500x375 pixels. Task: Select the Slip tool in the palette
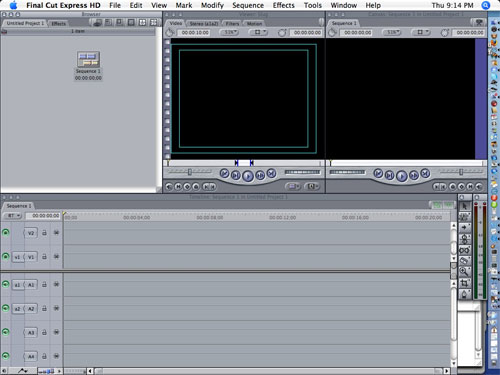465,250
